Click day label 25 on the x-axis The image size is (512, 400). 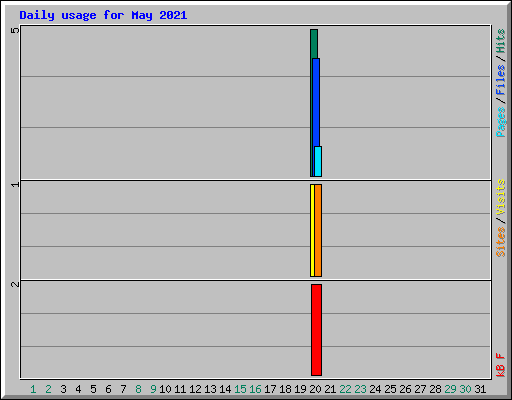pyautogui.click(x=390, y=389)
